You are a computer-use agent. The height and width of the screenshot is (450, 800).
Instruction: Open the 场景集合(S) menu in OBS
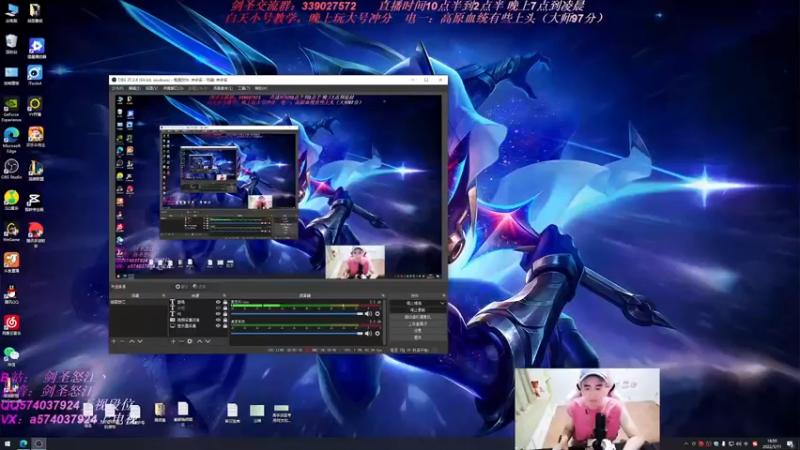[223, 88]
